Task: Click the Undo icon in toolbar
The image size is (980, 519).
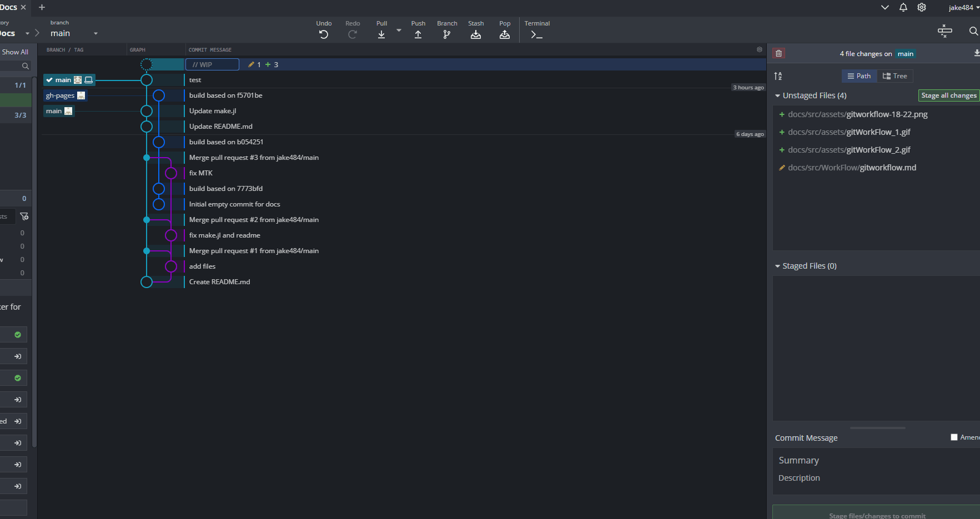Action: [324, 34]
